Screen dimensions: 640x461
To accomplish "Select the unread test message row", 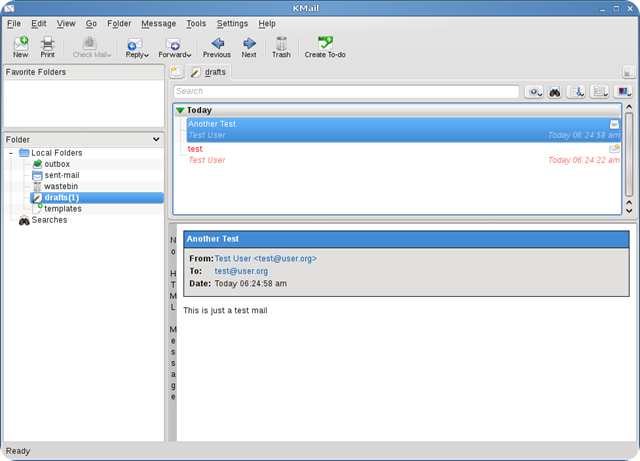I will click(404, 155).
